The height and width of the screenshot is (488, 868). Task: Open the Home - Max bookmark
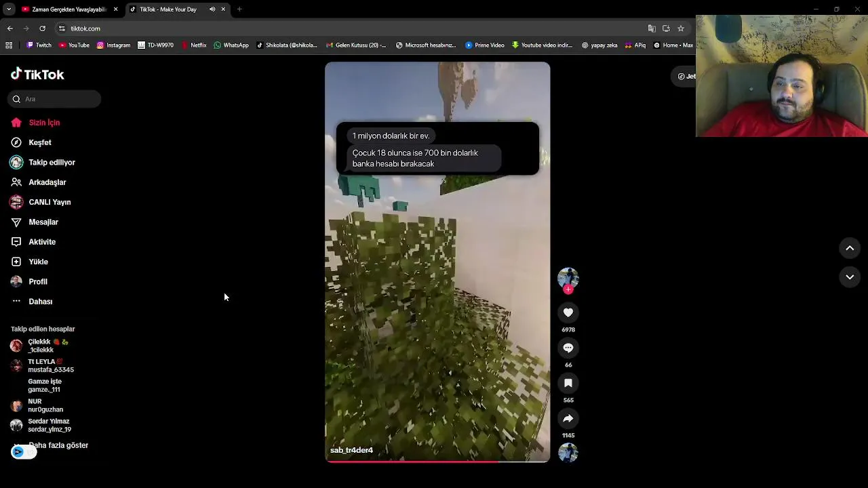[x=673, y=45]
